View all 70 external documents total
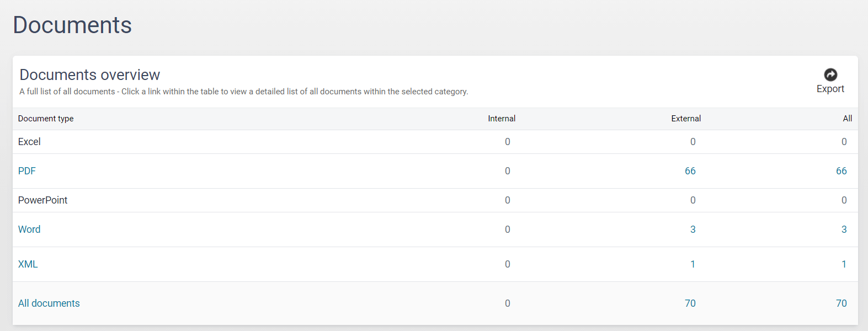 [x=690, y=303]
